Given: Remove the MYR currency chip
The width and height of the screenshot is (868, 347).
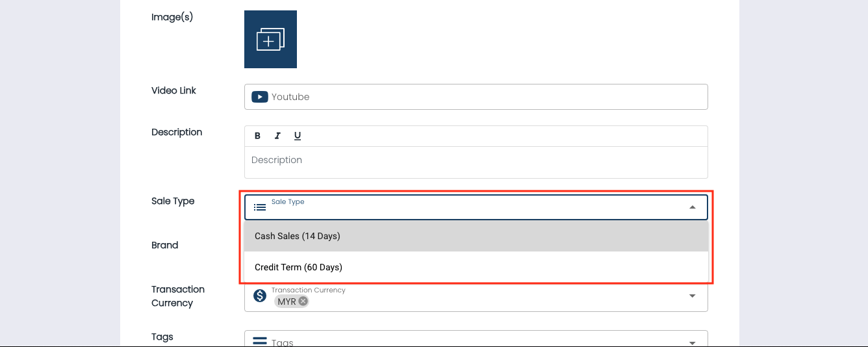Looking at the screenshot, I should (x=303, y=302).
